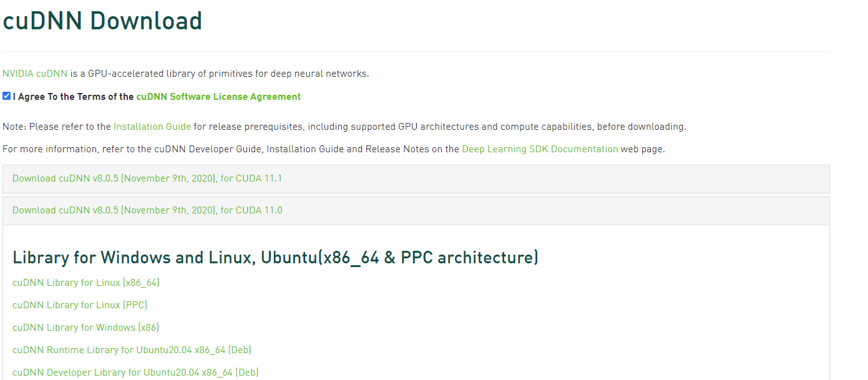Image resolution: width=868 pixels, height=380 pixels.
Task: Click the "For more information" paragraph text
Action: coord(187,149)
